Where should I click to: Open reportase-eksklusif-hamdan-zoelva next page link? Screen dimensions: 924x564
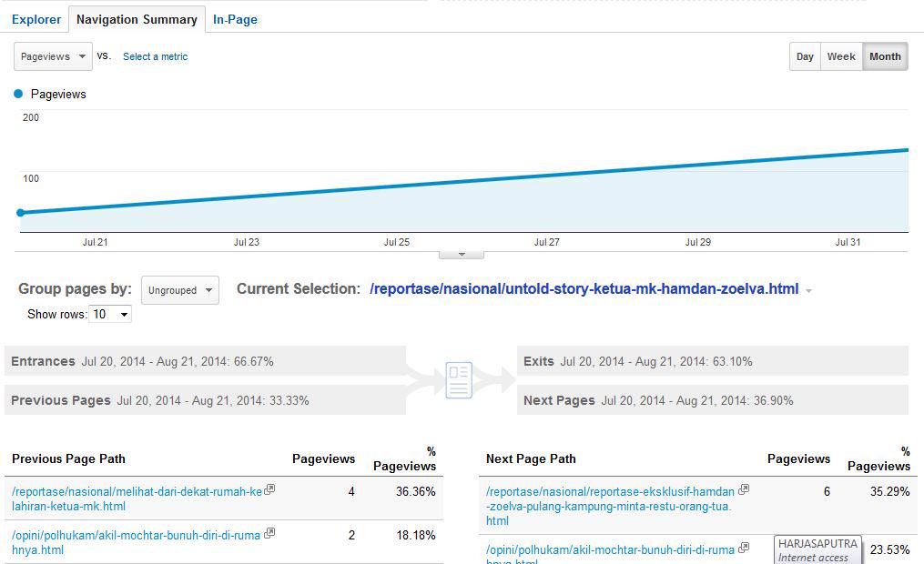pyautogui.click(x=610, y=506)
